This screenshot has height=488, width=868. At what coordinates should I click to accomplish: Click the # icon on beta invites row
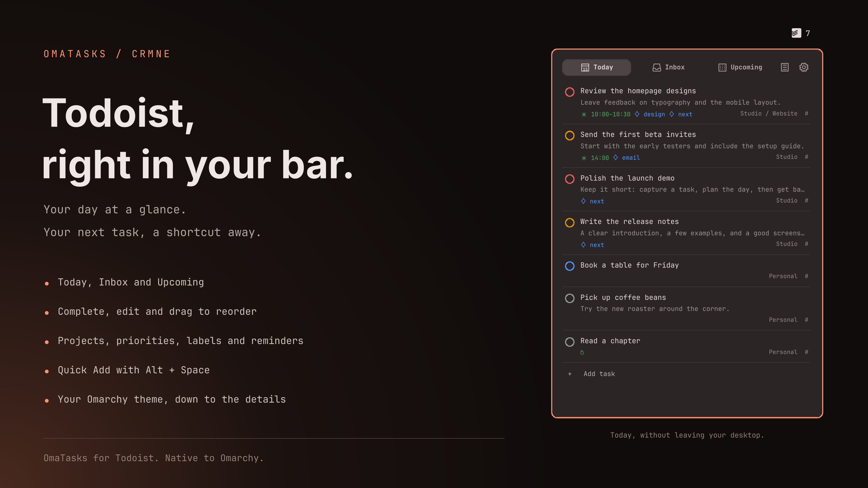pos(806,157)
